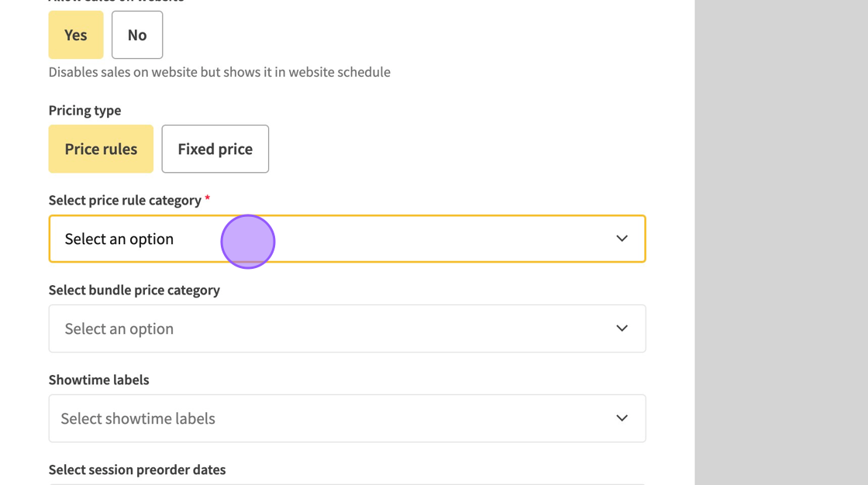
Task: Click chevron arrow of bundle price category
Action: pos(622,328)
